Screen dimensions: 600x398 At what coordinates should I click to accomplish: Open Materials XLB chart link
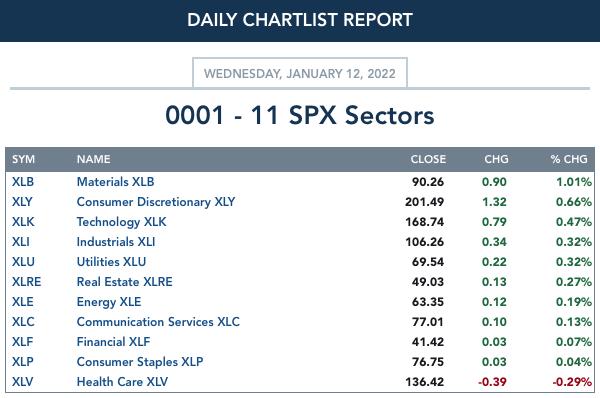click(115, 182)
